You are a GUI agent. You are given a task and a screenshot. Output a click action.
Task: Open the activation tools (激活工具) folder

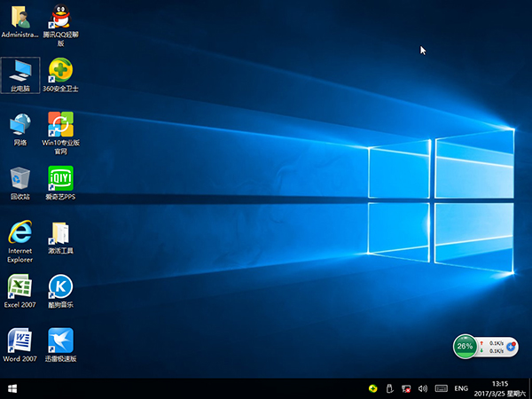[x=60, y=233]
